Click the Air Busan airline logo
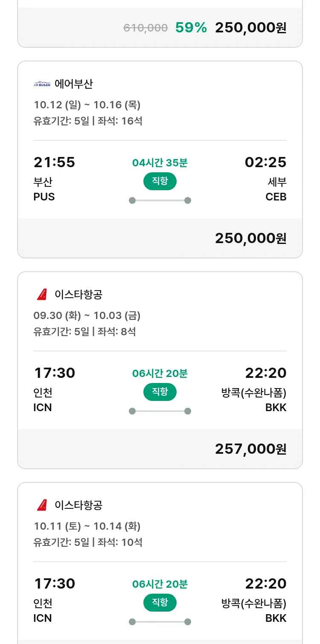Viewport: 320px width, 644px height. tap(42, 84)
